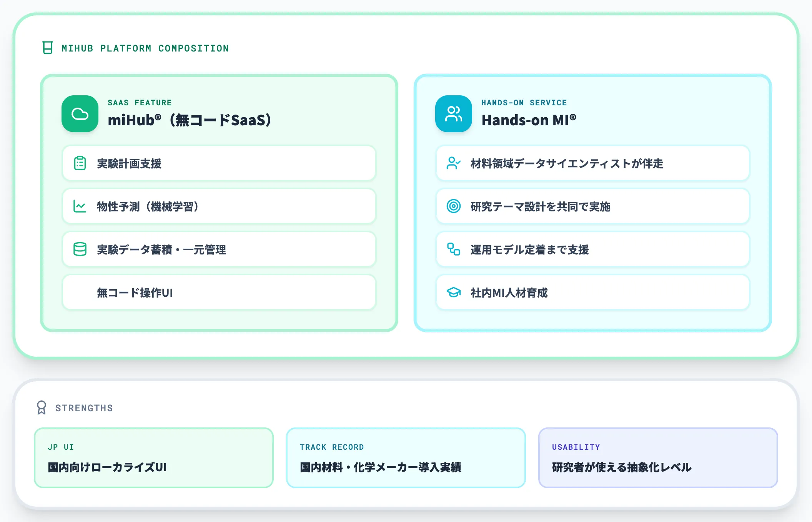Click the STRENGTHS section title text
The width and height of the screenshot is (812, 522).
pos(84,408)
